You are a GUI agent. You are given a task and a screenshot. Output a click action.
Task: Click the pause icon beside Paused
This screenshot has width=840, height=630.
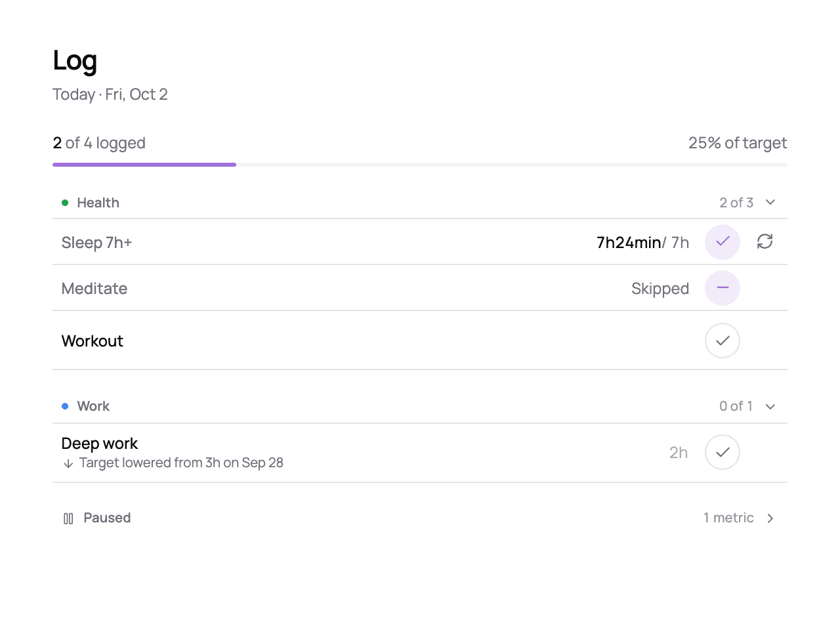(68, 518)
